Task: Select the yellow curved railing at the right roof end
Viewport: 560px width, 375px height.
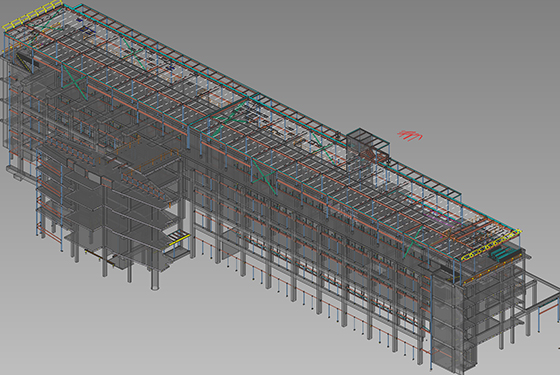Action: [492, 245]
